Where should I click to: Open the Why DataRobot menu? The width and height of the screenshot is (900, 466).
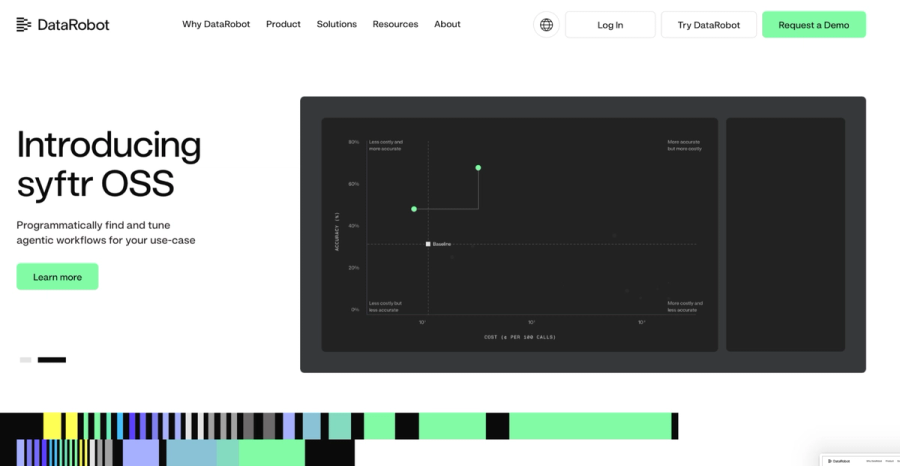pyautogui.click(x=216, y=24)
